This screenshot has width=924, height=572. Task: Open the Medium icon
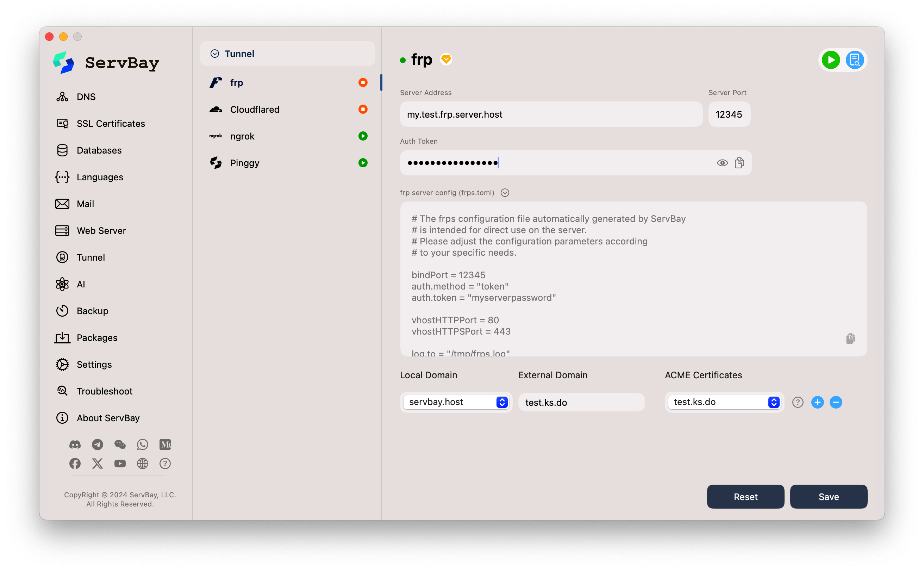coord(165,444)
